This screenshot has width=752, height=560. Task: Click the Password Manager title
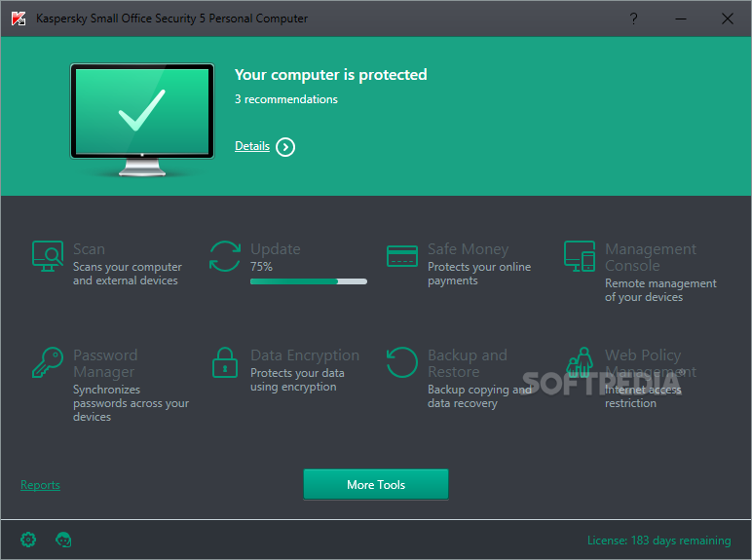point(105,363)
